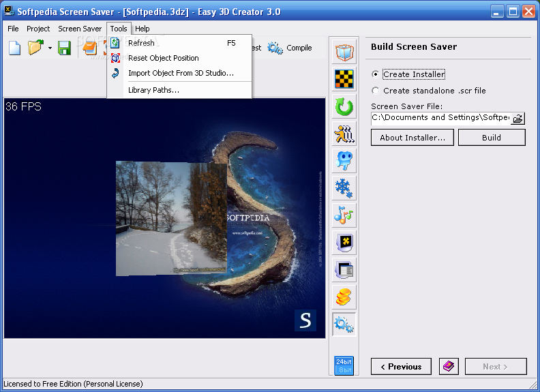The image size is (540, 392).
Task: Open the Project menu
Action: click(x=38, y=29)
